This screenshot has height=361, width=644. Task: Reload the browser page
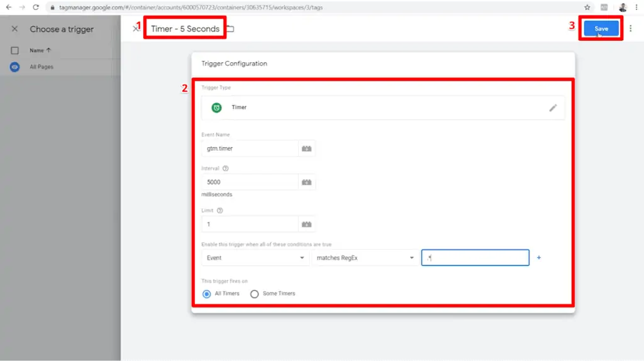(36, 7)
